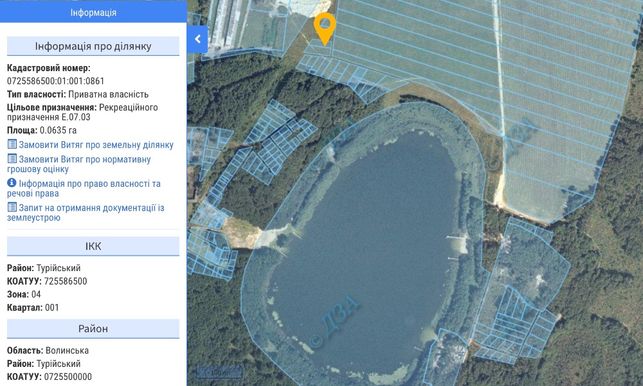The width and height of the screenshot is (643, 386).
Task: Open Інформація про право власності та речові права
Action: click(84, 188)
